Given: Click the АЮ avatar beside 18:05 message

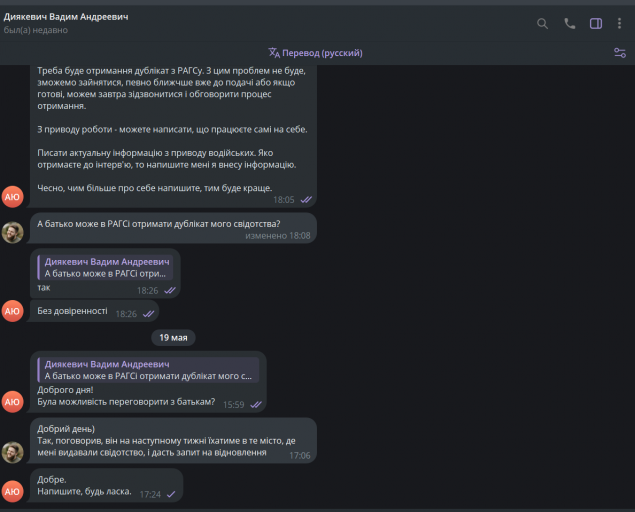Looking at the screenshot, I should coord(12,196).
